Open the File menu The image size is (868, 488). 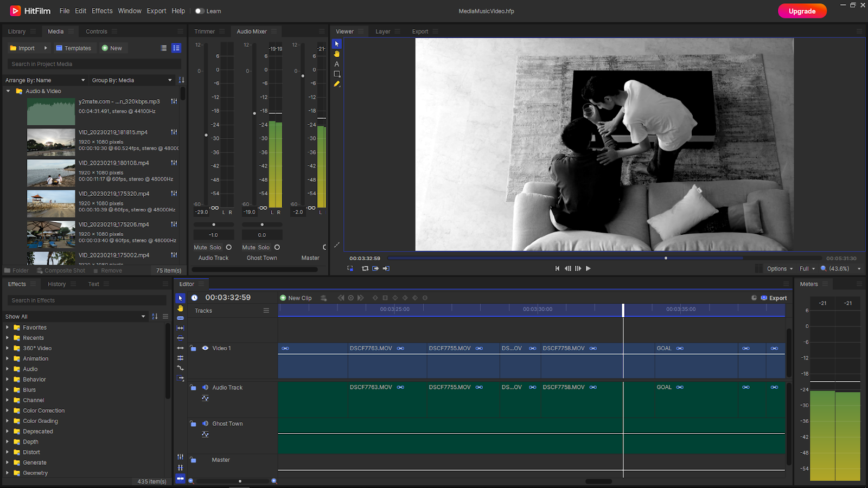tap(65, 11)
